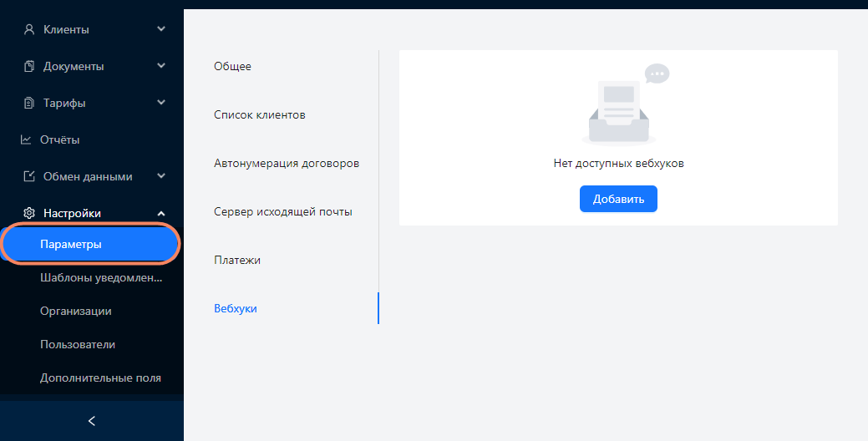Image resolution: width=868 pixels, height=441 pixels.
Task: Click the Настройки gear icon
Action: pos(28,213)
